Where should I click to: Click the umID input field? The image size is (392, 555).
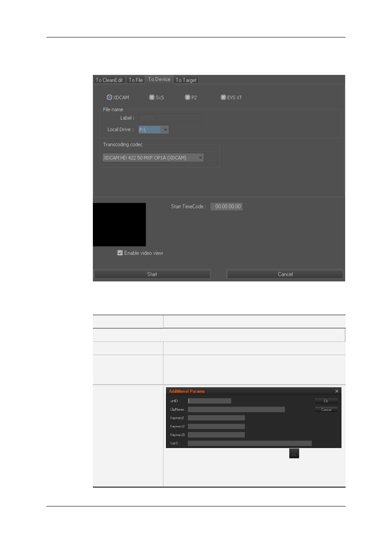point(210,401)
